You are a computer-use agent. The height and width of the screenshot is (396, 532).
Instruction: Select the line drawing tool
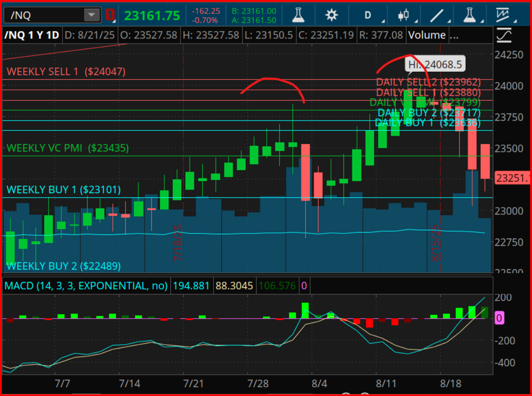tap(437, 15)
